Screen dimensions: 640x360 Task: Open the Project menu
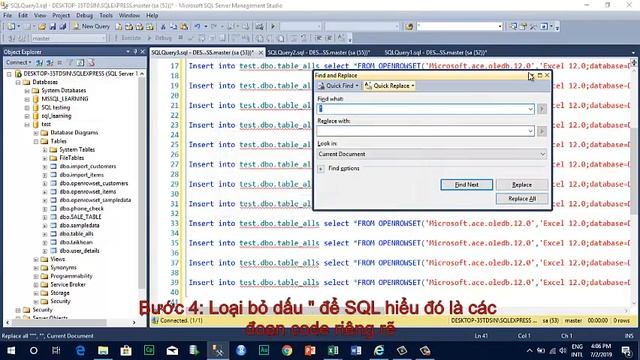(61, 16)
